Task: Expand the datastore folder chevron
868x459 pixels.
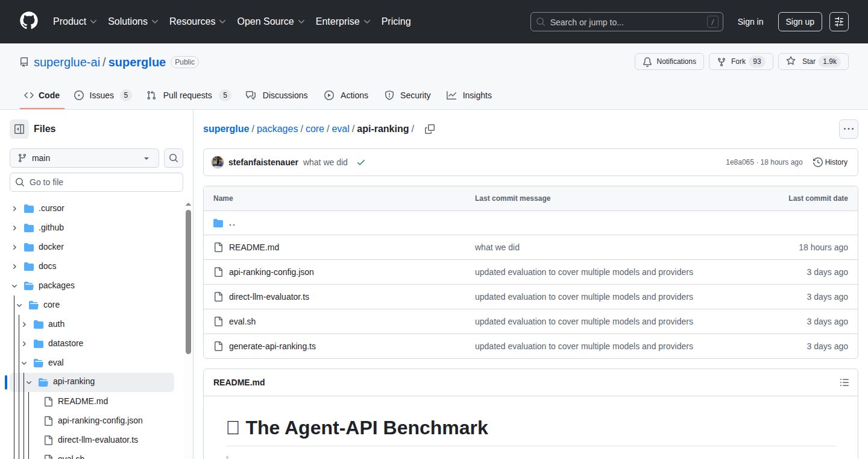Action: pos(24,343)
